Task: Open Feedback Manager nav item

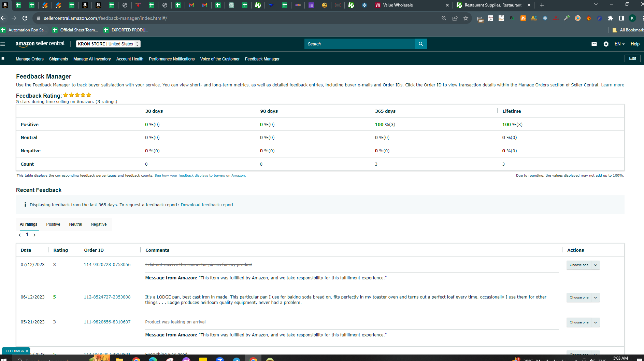Action: 262,59
